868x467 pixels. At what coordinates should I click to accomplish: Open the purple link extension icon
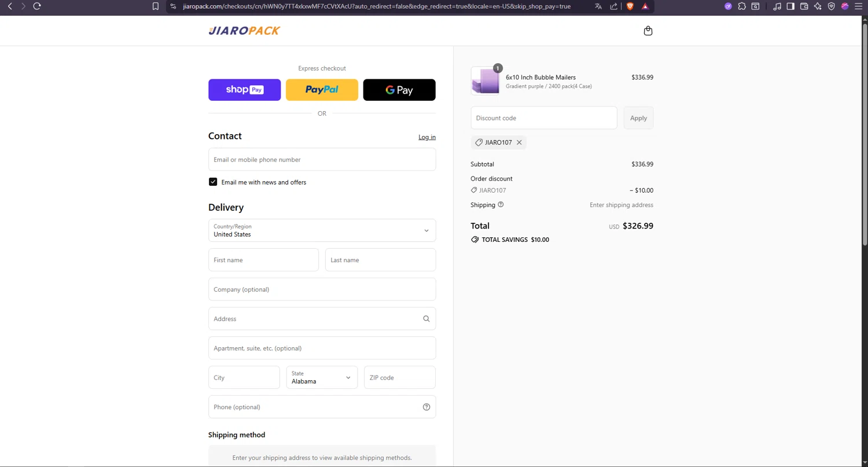point(728,6)
